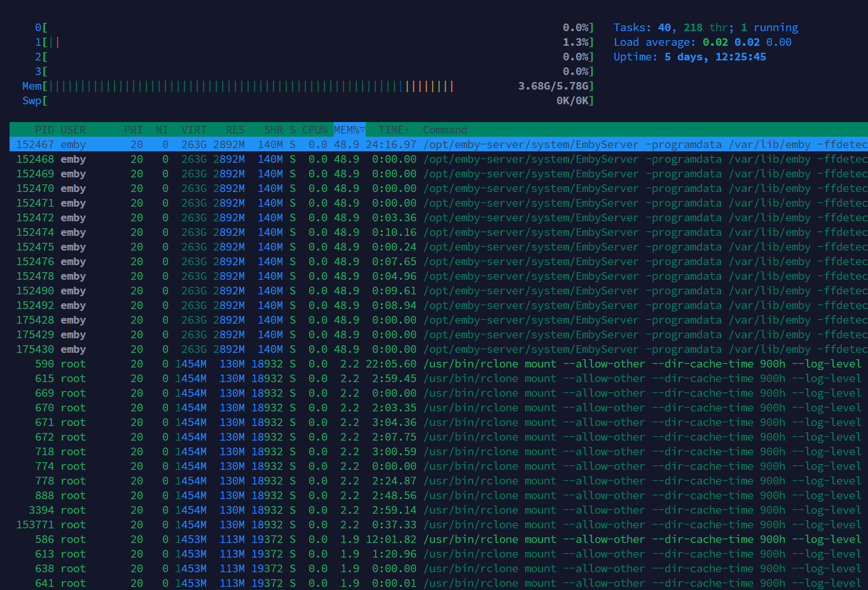Image resolution: width=868 pixels, height=590 pixels.
Task: Select the TIME+ column header
Action: tap(394, 130)
